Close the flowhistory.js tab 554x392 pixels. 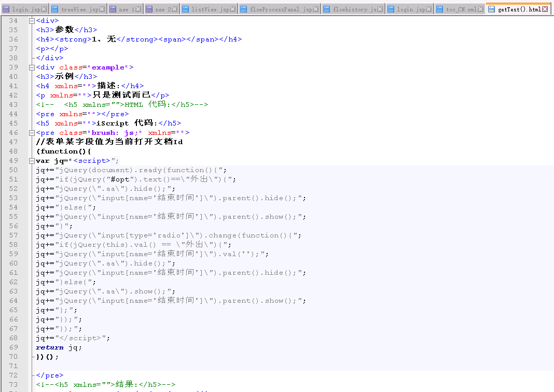click(380, 9)
